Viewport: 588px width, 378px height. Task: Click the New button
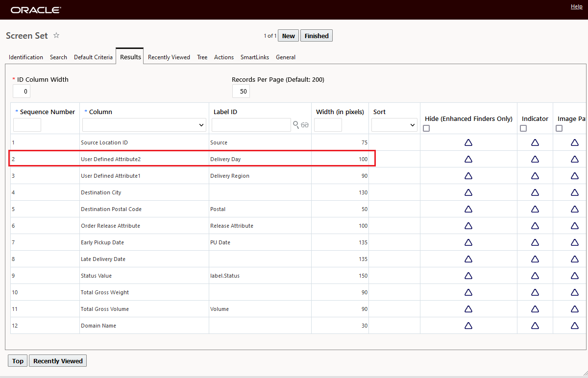point(289,36)
